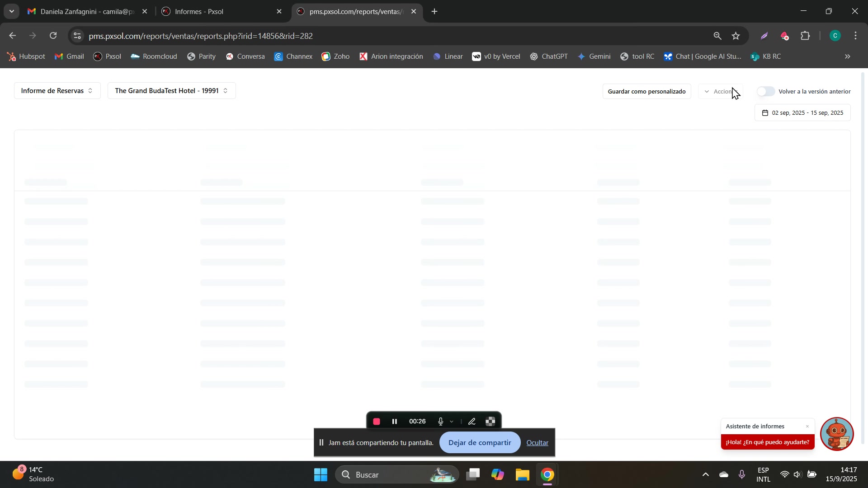
Task: Bookmark this page with the star
Action: click(x=736, y=36)
